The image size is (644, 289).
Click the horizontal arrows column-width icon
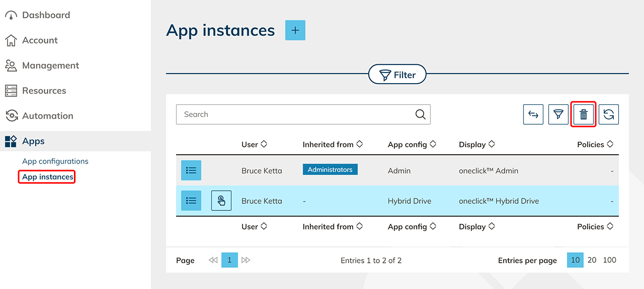coord(533,115)
